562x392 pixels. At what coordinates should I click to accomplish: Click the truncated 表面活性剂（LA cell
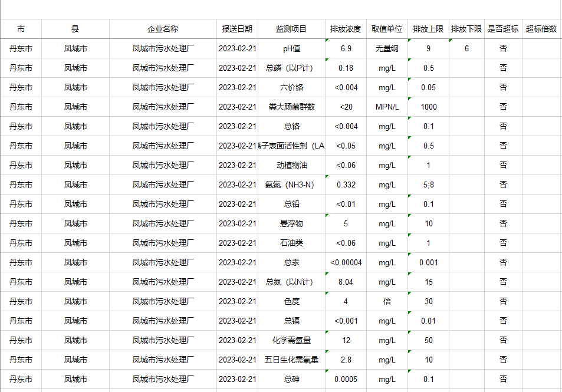291,146
